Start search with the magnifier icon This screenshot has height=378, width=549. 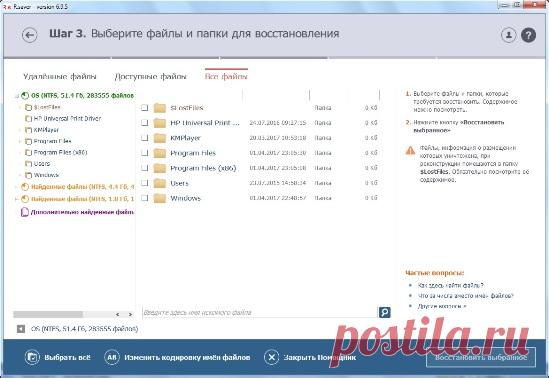pos(384,312)
